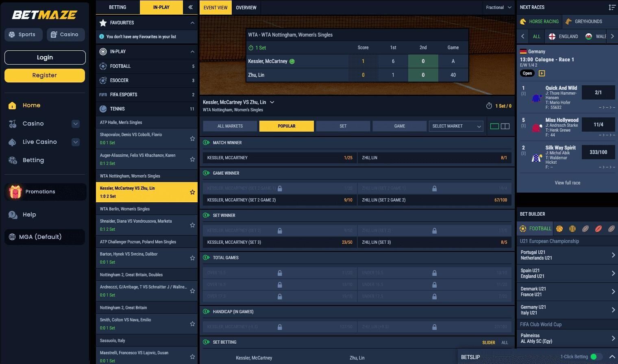The height and width of the screenshot is (364, 618).
Task: Toggle the 1-Click Betting switch
Action: [x=596, y=357]
